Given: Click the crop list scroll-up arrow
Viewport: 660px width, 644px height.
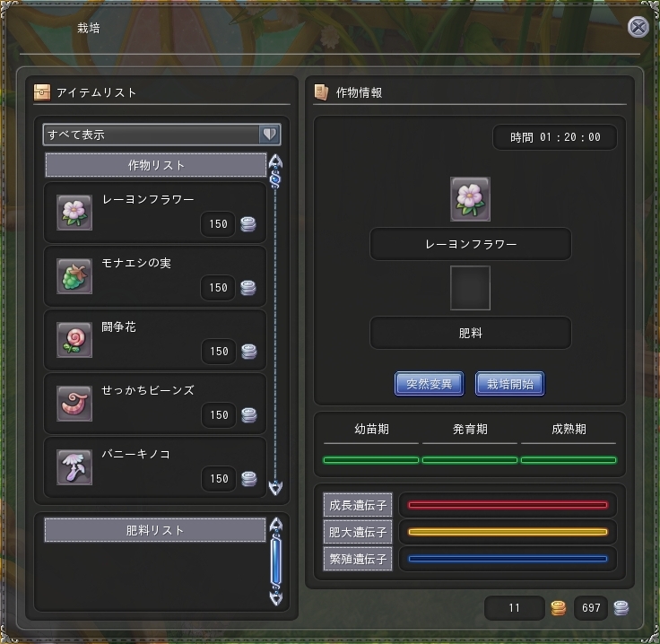Looking at the screenshot, I should (275, 161).
